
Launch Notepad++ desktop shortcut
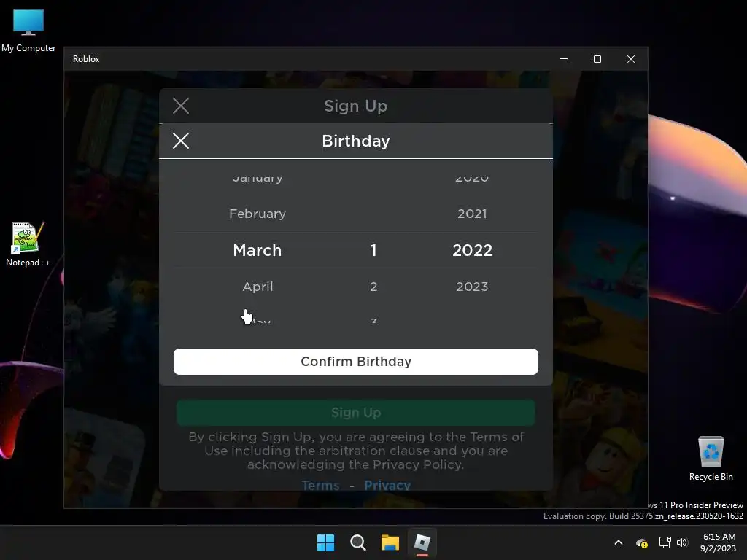click(28, 244)
